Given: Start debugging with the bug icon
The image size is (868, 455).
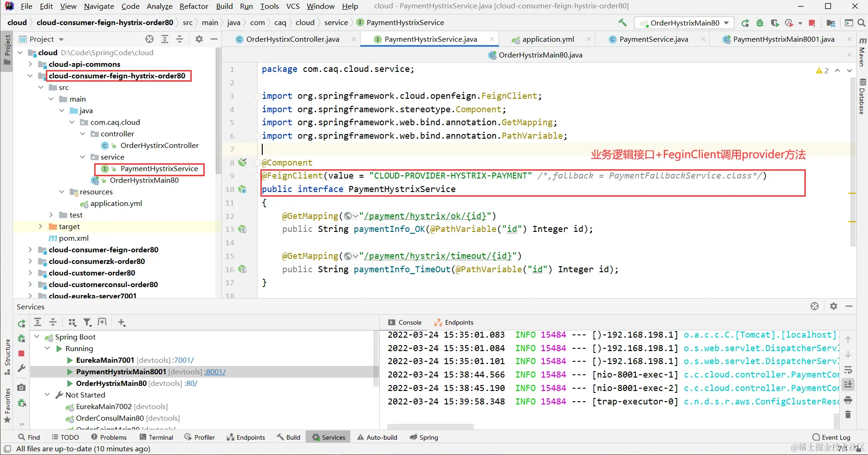Looking at the screenshot, I should click(760, 23).
